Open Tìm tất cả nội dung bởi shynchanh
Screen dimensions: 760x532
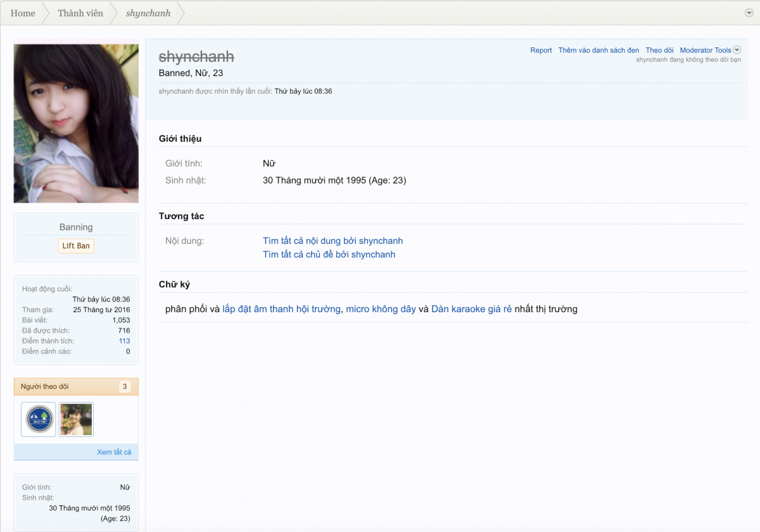[332, 241]
